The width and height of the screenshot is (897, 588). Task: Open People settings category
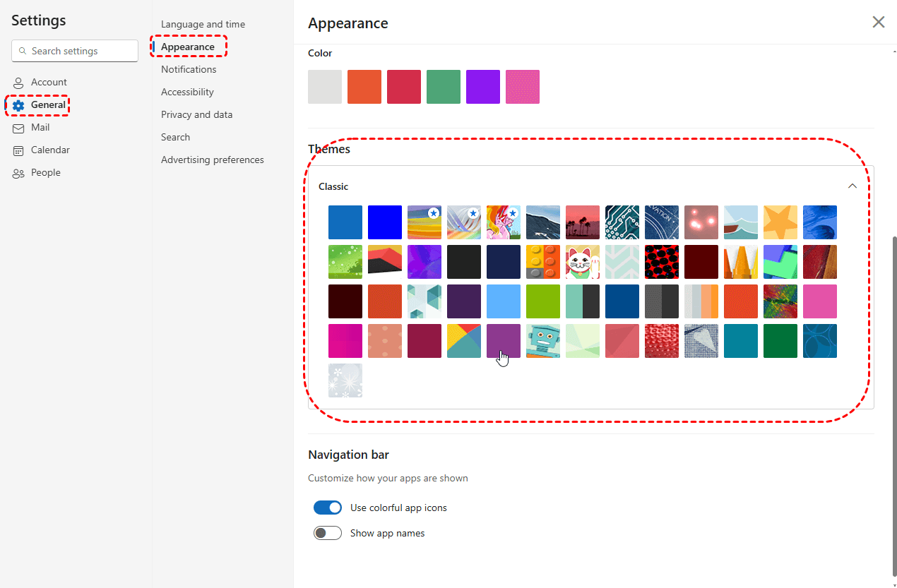click(x=45, y=173)
